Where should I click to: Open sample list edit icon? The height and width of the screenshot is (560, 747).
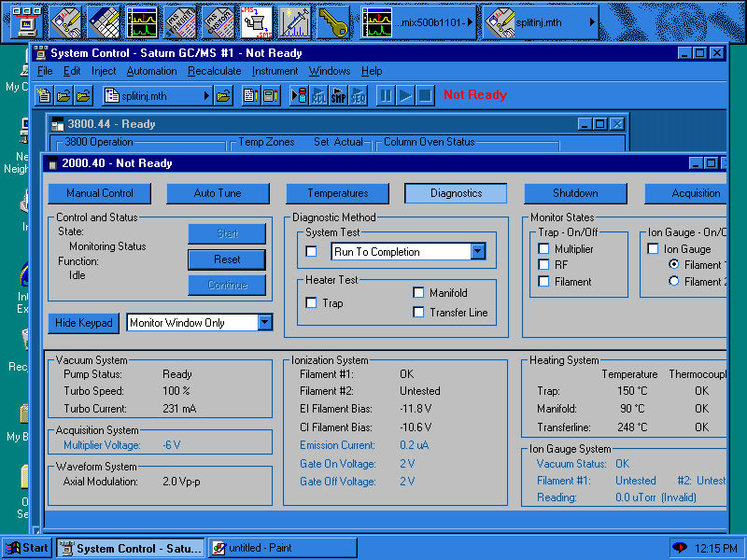[x=250, y=96]
